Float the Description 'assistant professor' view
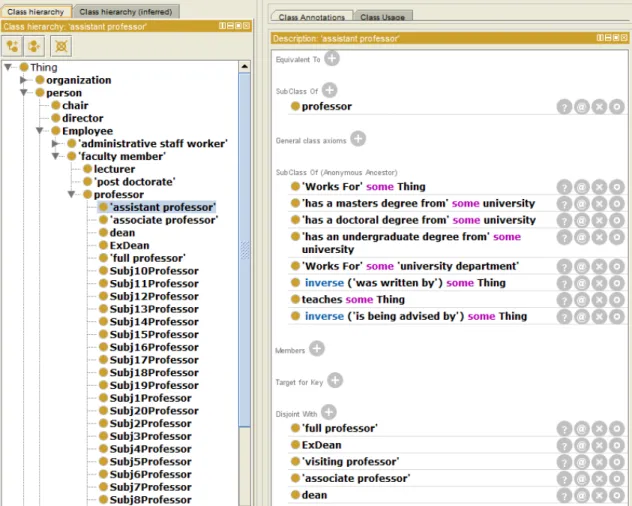Viewport: 632px width, 506px height. pos(616,37)
